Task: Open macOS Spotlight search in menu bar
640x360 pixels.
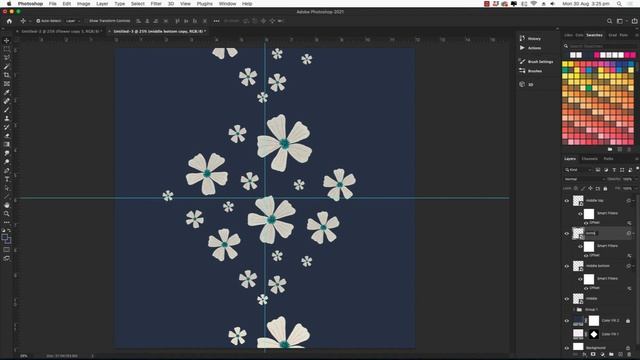Action: (x=619, y=4)
